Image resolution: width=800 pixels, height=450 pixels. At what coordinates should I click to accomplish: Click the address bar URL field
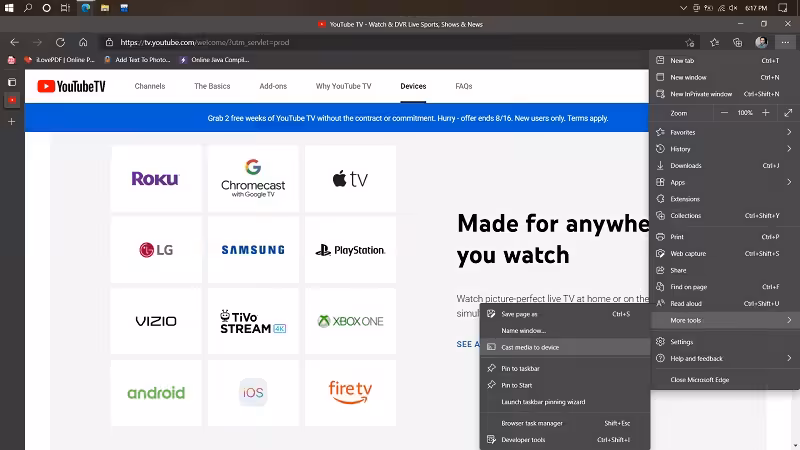tap(388, 42)
